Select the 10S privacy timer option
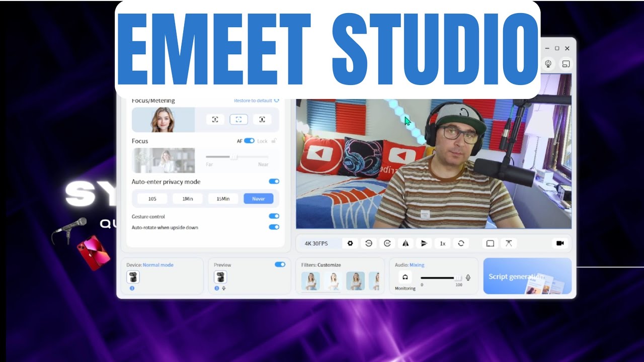 tap(152, 199)
